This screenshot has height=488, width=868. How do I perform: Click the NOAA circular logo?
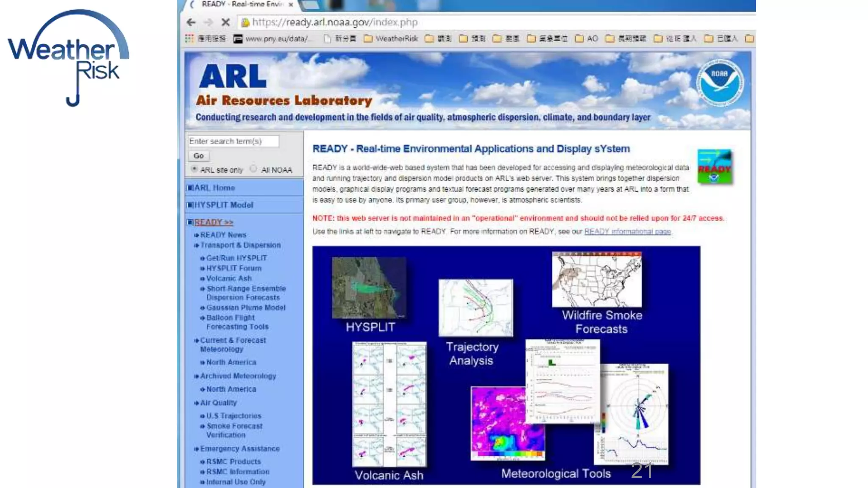coord(719,83)
